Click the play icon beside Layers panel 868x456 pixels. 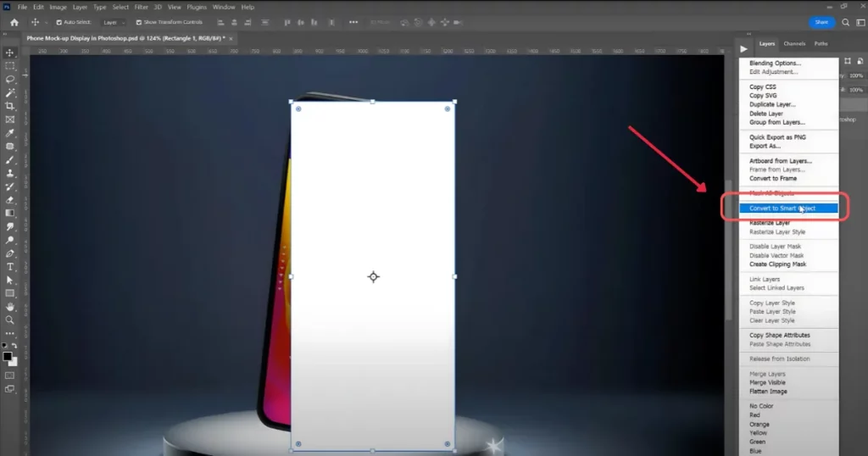743,48
